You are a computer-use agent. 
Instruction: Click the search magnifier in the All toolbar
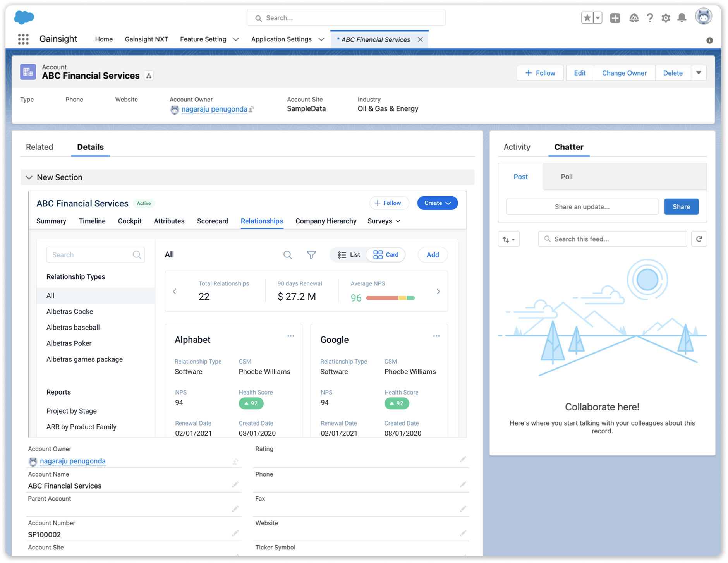point(287,255)
